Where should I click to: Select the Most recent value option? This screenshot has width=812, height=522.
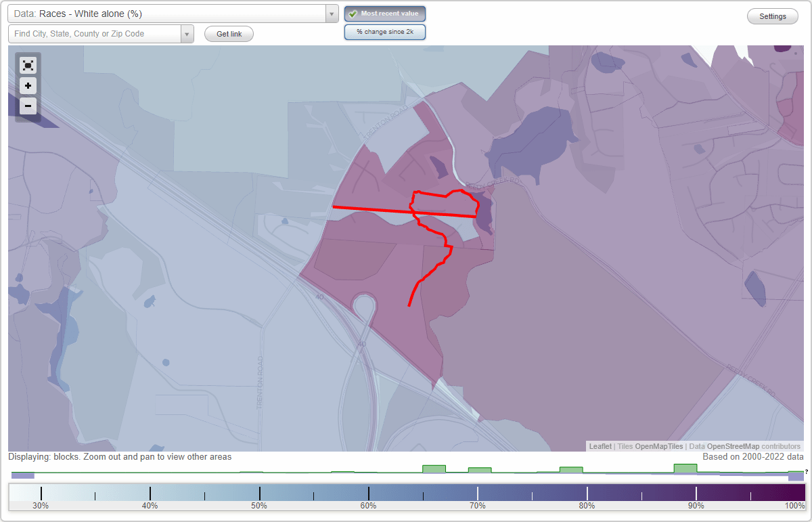point(385,14)
